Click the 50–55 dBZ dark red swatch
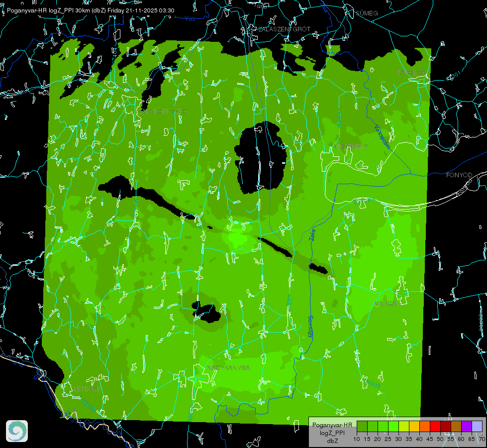The height and width of the screenshot is (448, 487). (x=446, y=426)
